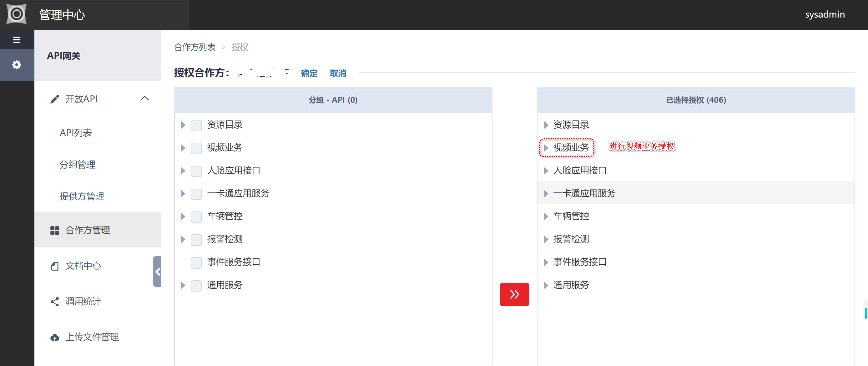Click the 确定 confirm link

pyautogui.click(x=309, y=73)
